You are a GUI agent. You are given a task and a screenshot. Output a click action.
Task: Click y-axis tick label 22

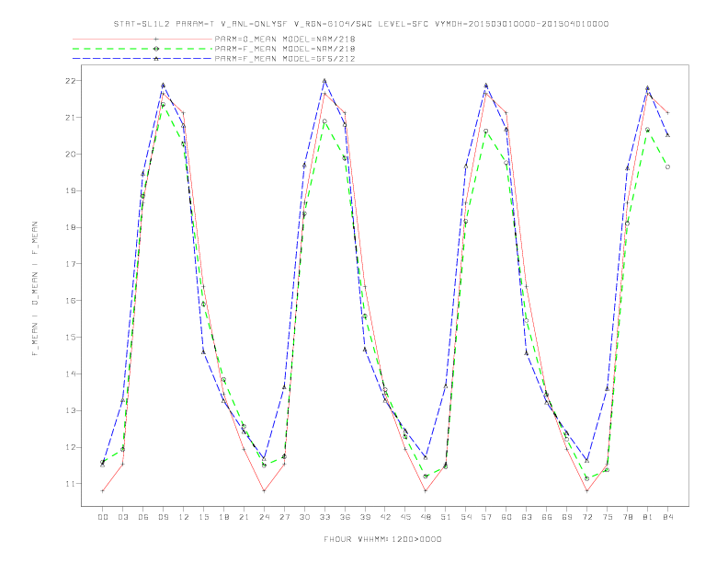(x=70, y=81)
